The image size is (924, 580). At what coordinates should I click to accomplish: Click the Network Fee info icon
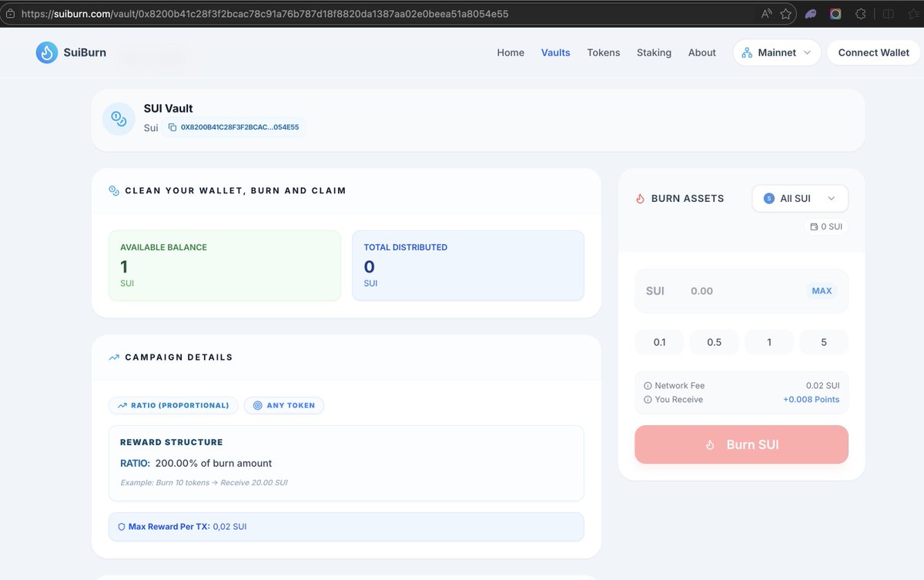click(x=648, y=385)
